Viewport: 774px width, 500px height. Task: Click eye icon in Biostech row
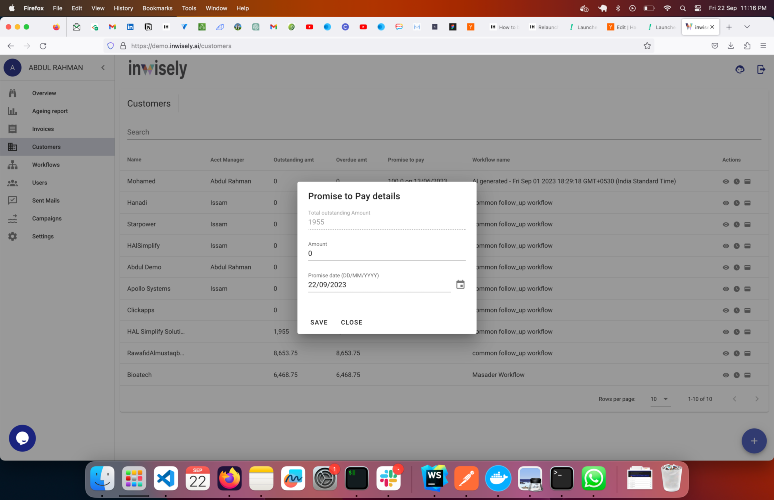(x=726, y=375)
